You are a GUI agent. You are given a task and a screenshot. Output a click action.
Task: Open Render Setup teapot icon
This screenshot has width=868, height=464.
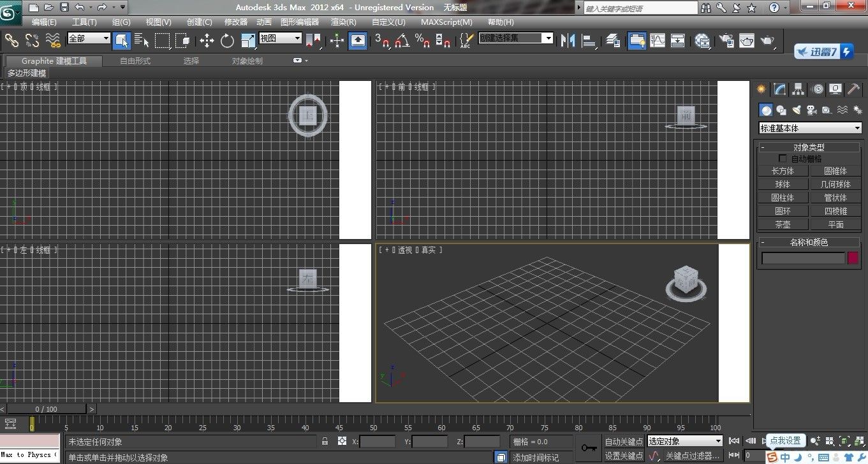726,40
